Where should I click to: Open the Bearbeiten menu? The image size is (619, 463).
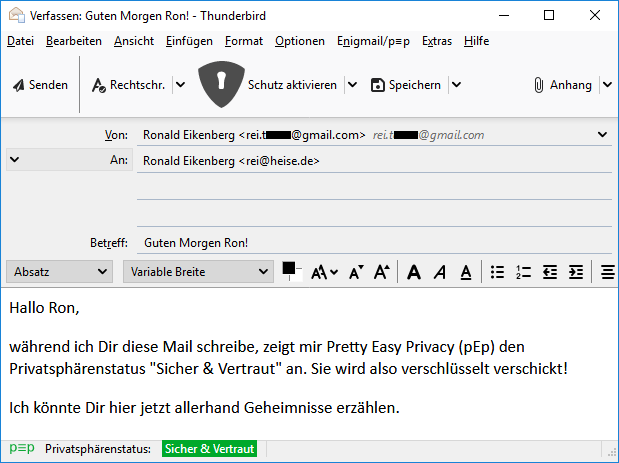point(74,41)
